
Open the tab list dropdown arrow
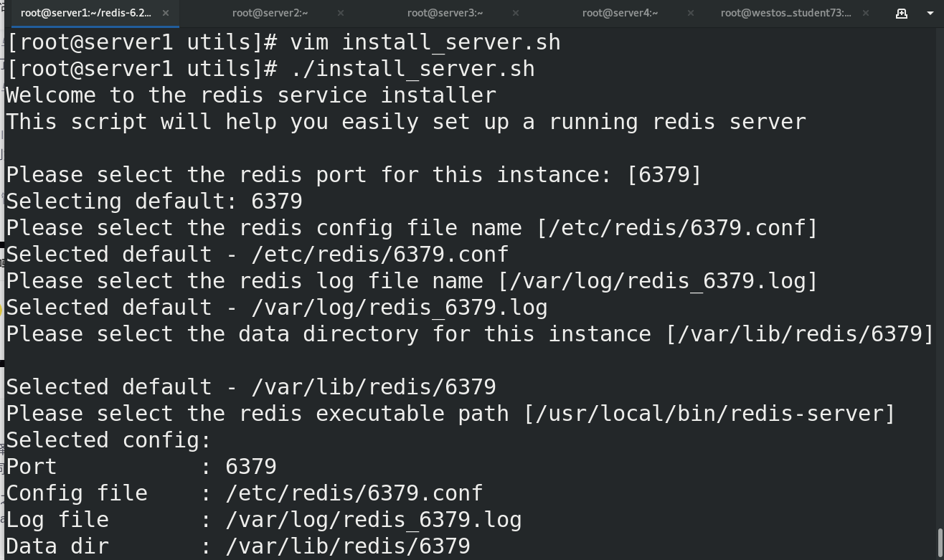click(x=930, y=13)
